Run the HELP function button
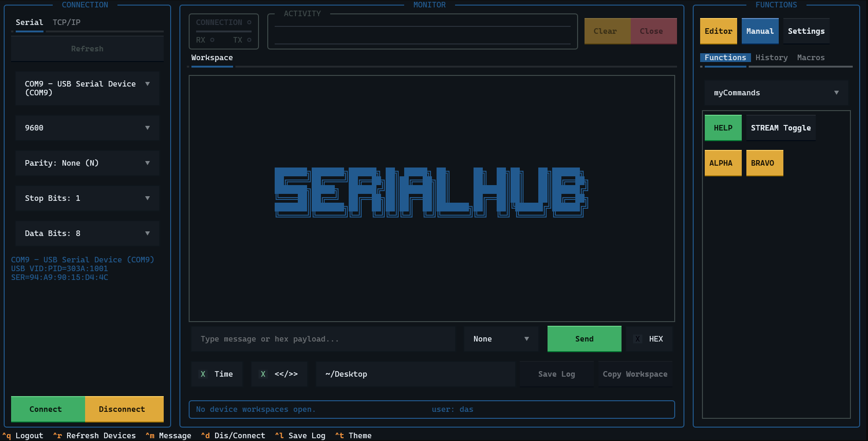Viewport: 868px width, 441px height. pyautogui.click(x=723, y=128)
